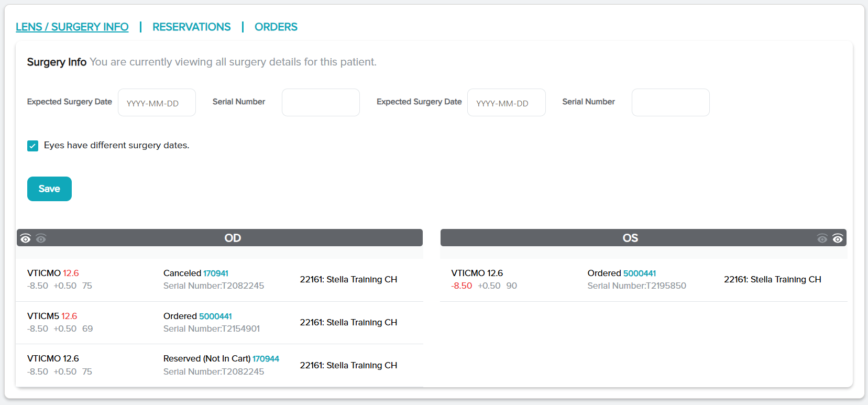Click the first Serial Number input field
The height and width of the screenshot is (405, 868).
(x=321, y=103)
